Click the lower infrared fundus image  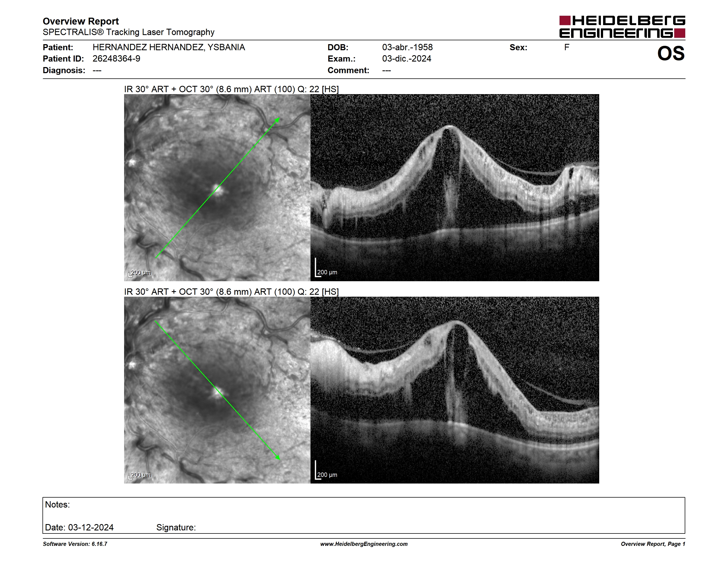click(x=217, y=390)
